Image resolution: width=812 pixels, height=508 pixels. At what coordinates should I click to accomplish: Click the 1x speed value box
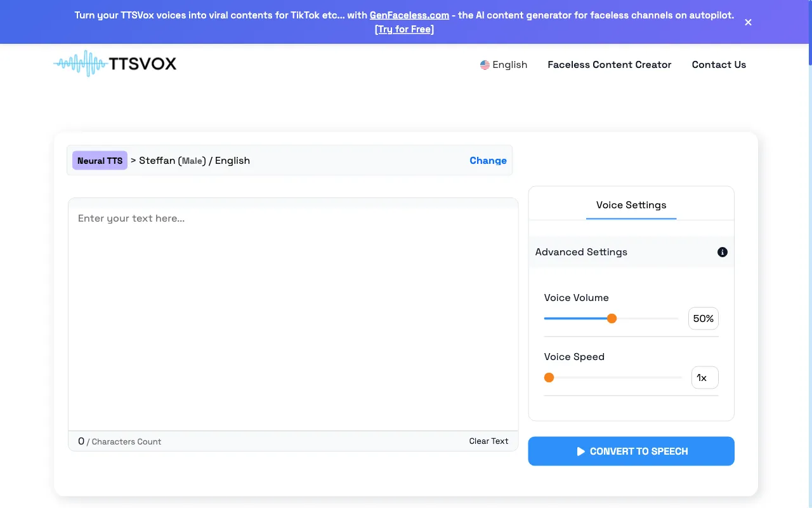click(x=705, y=377)
